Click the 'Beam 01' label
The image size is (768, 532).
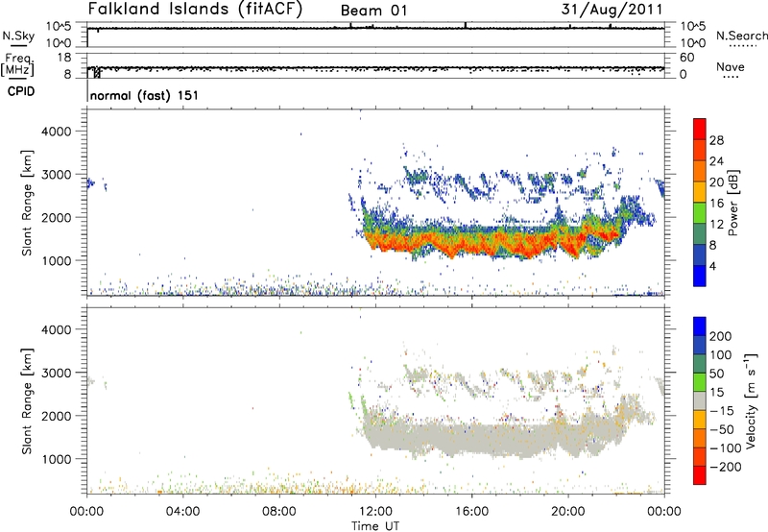tap(373, 11)
